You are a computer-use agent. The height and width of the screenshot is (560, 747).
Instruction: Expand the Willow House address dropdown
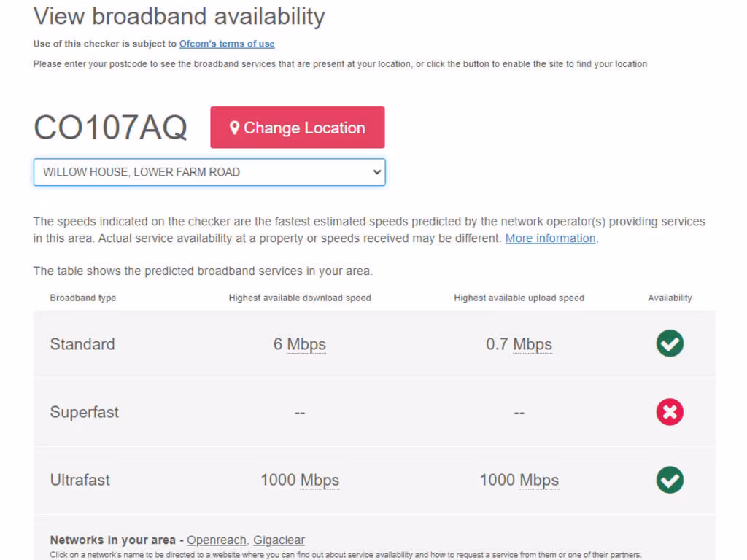[x=209, y=172]
